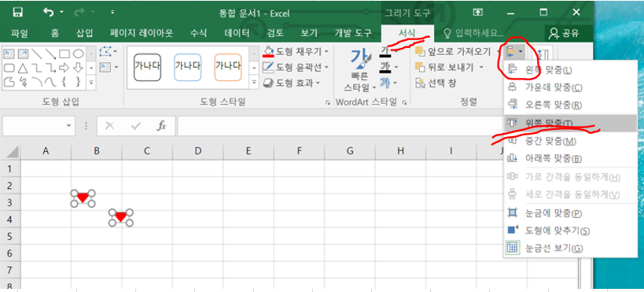Switch to the 홈 tab
Viewport: 644px width, 292px height.
point(54,33)
